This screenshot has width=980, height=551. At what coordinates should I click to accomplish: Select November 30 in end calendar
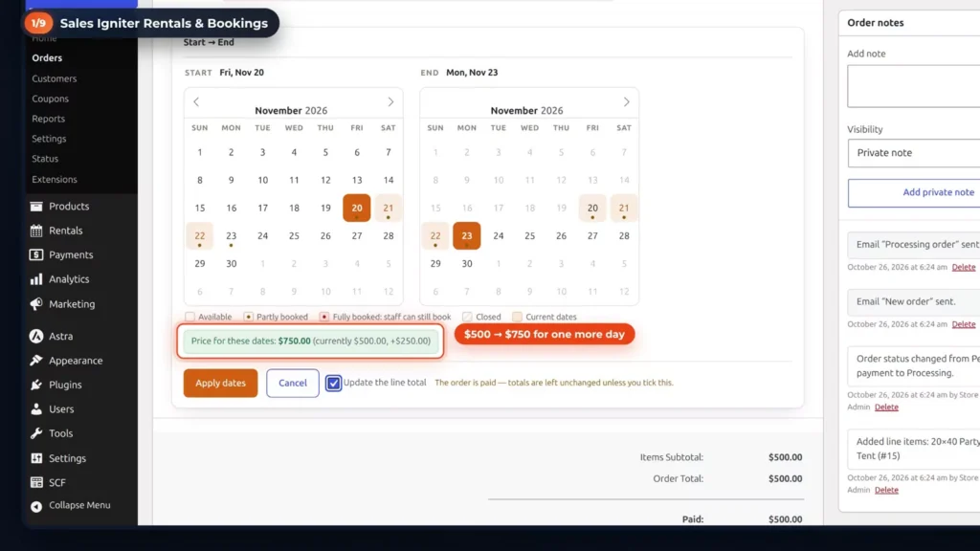pos(467,264)
